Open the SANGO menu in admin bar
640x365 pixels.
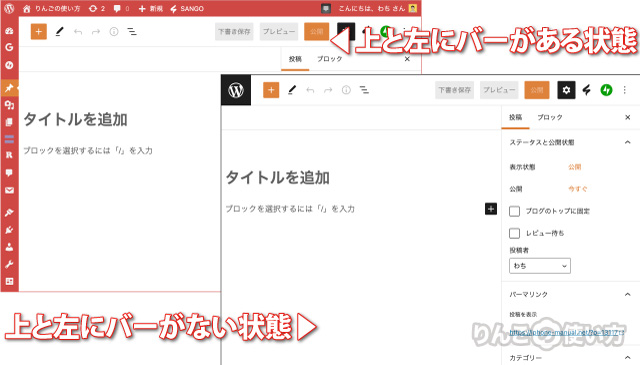(187, 9)
